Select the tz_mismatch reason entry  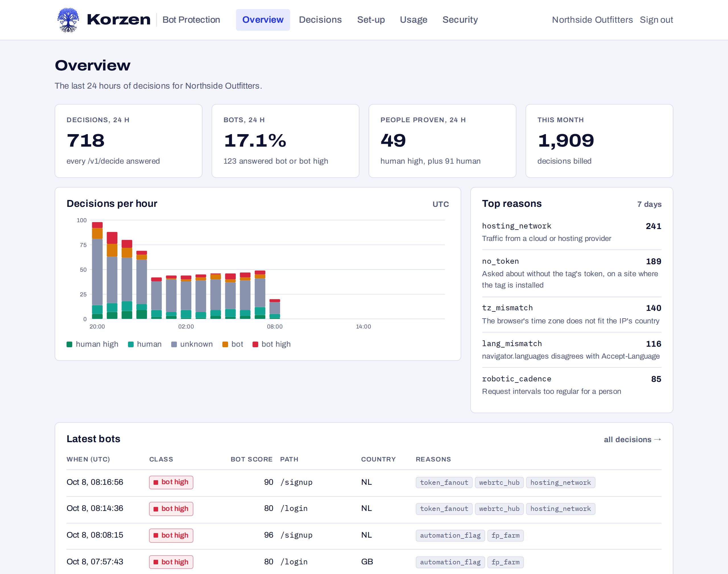coord(572,314)
